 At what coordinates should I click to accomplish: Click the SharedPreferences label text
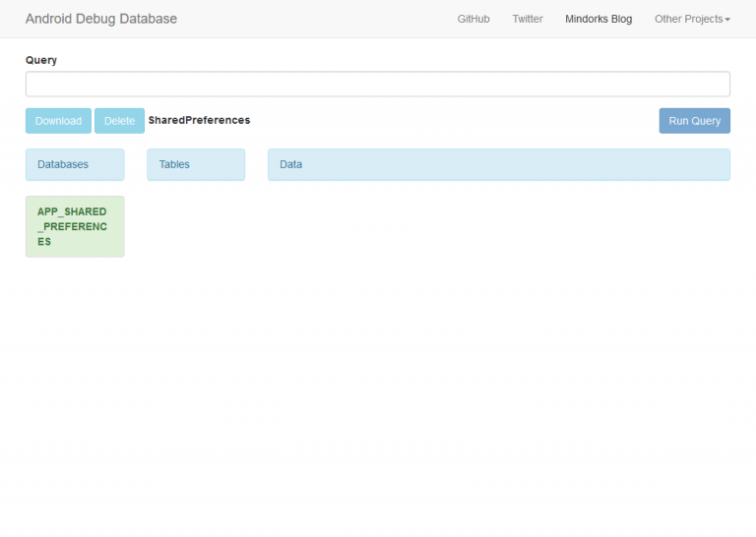click(199, 120)
